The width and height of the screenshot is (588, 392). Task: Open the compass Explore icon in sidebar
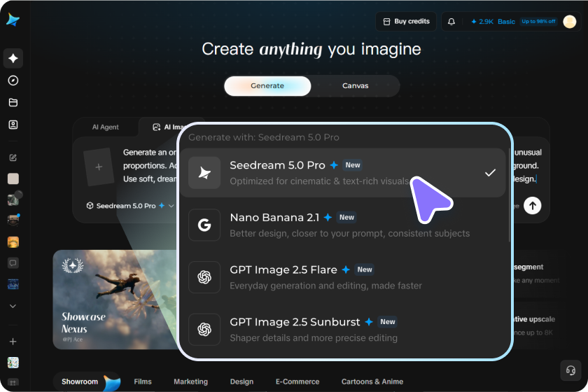[13, 80]
